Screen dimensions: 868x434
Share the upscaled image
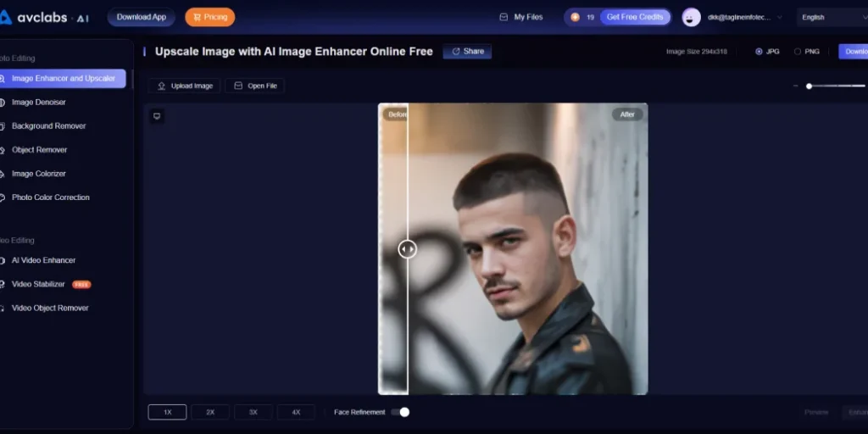467,52
